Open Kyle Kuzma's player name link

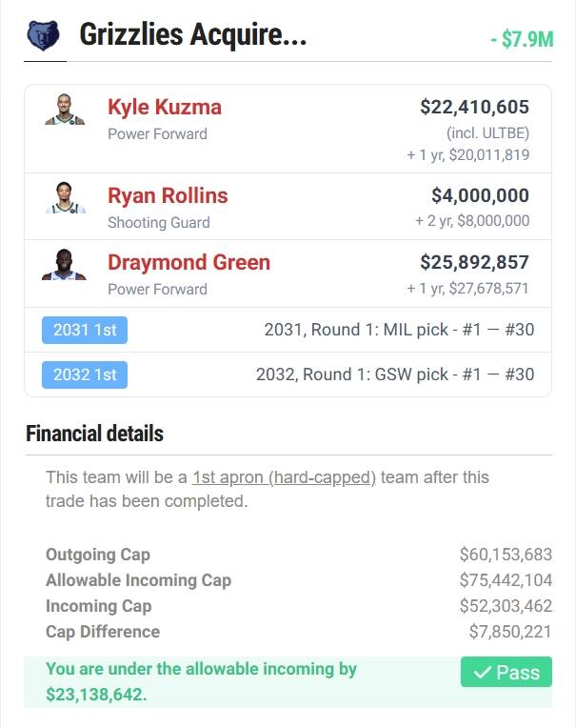(165, 107)
